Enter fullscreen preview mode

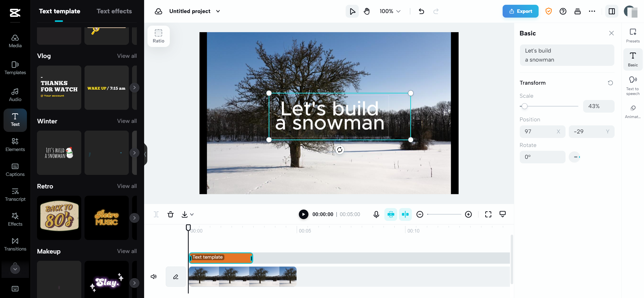[488, 214]
